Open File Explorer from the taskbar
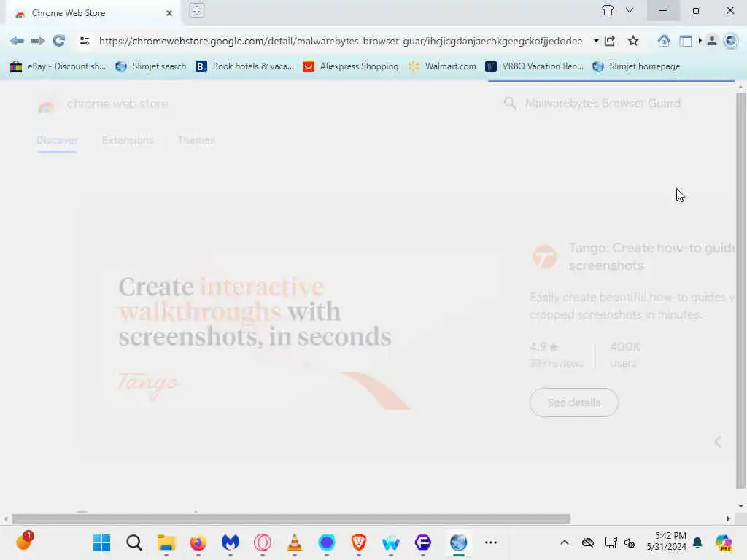 tap(166, 542)
